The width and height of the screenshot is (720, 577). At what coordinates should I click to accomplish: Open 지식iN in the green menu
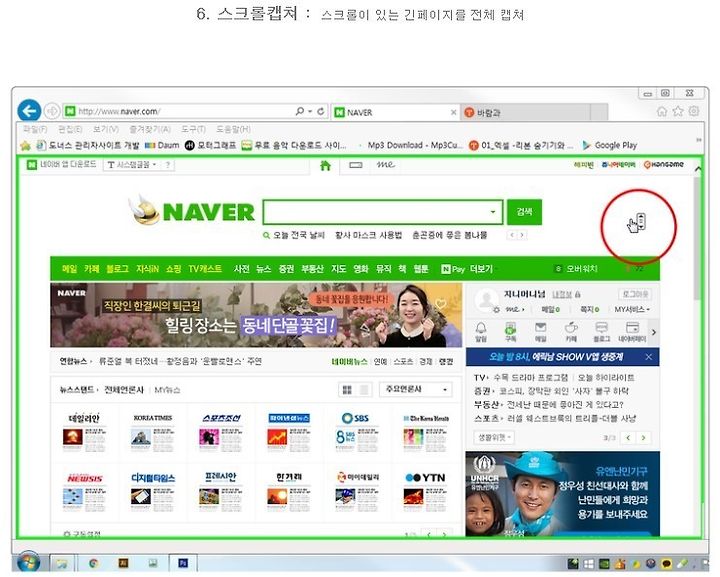tap(147, 269)
